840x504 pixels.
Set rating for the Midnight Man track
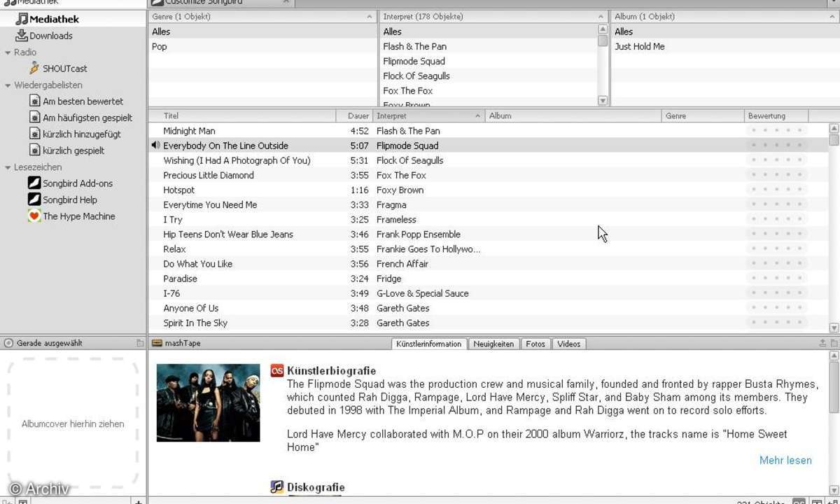[x=776, y=131]
